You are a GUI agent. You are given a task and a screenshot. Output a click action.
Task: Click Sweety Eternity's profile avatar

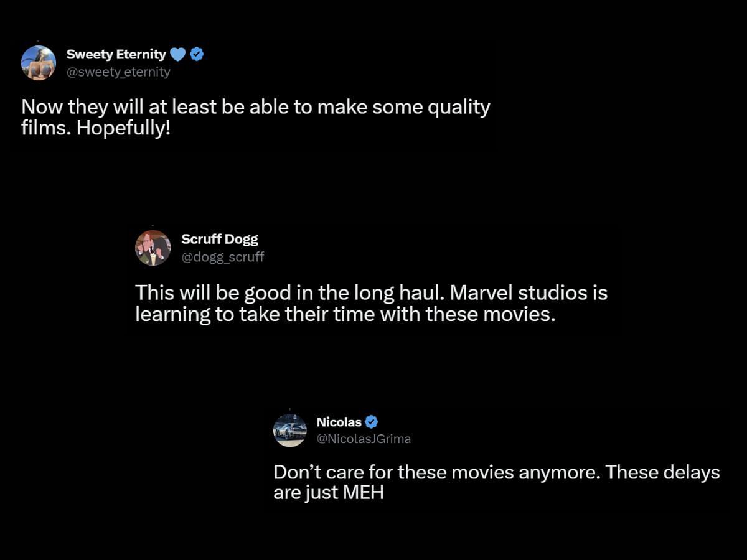click(39, 63)
